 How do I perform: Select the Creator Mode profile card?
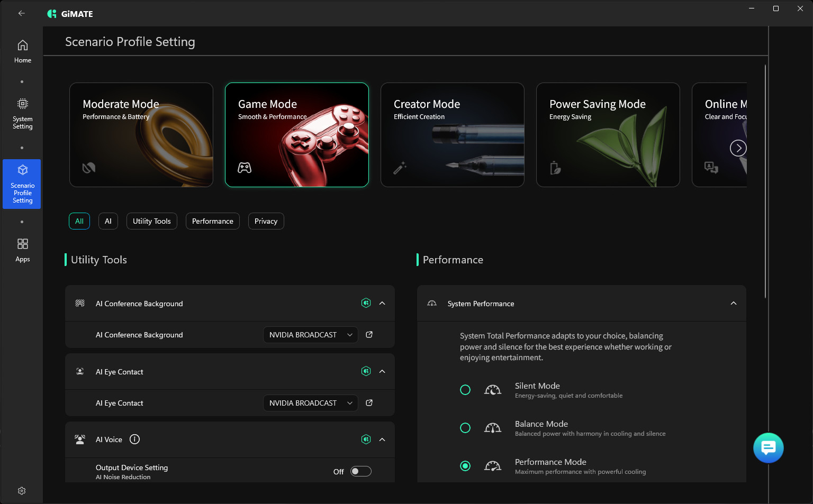click(453, 135)
